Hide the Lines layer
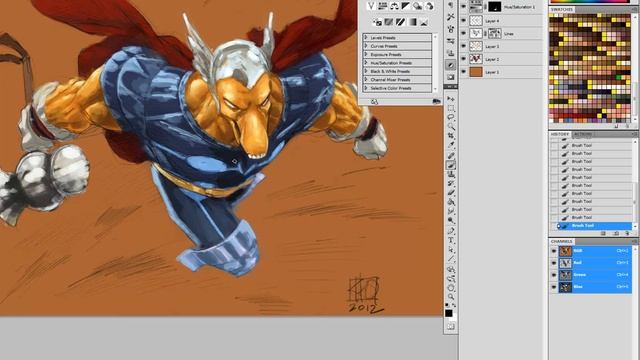640x360 pixels. 463,33
